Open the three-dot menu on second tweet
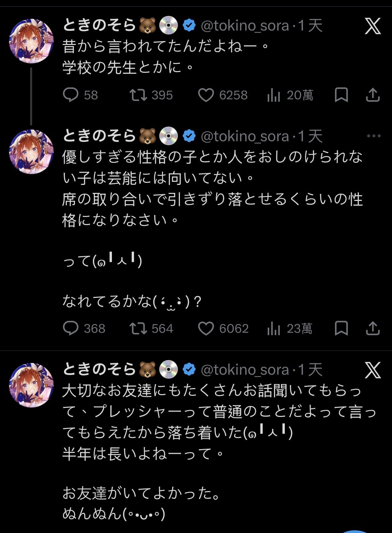 (374, 136)
